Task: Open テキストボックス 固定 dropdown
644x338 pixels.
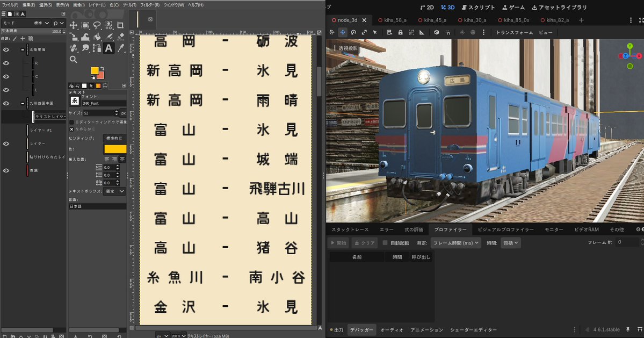Action: 114,191
